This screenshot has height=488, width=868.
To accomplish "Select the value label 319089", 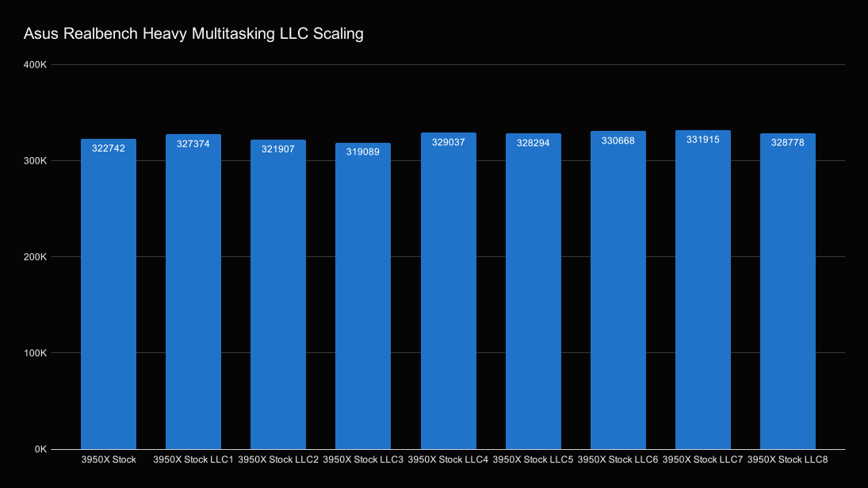I will 362,152.
